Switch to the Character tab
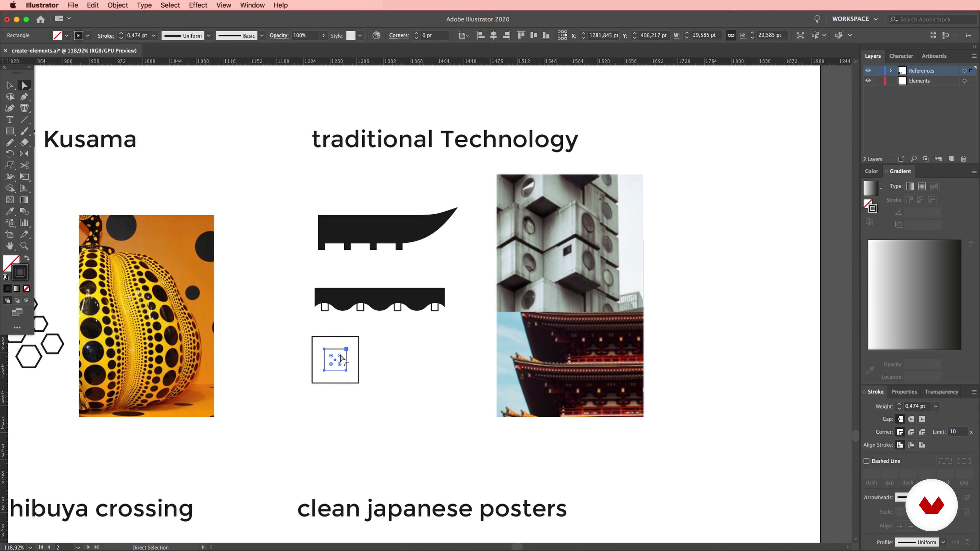The height and width of the screenshot is (551, 980). coord(901,56)
